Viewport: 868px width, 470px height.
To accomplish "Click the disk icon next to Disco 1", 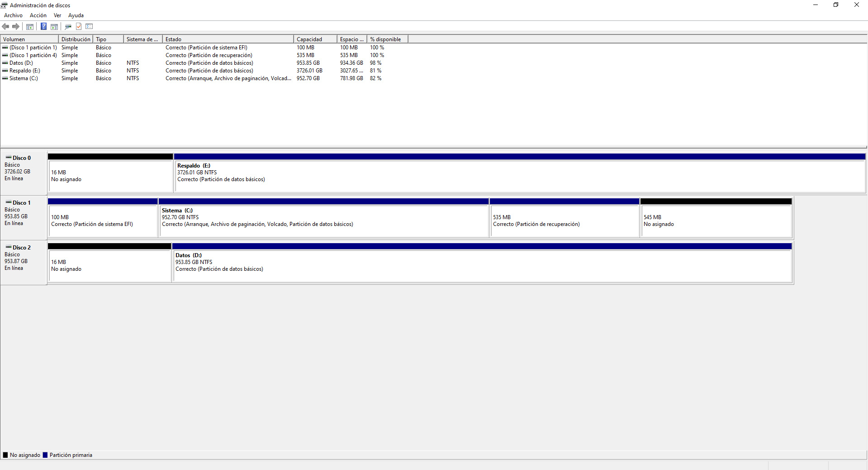I will pos(9,202).
